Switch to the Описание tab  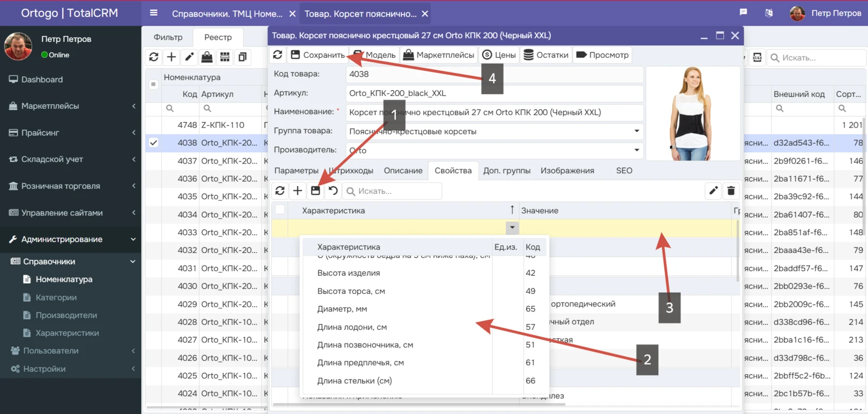(x=403, y=171)
